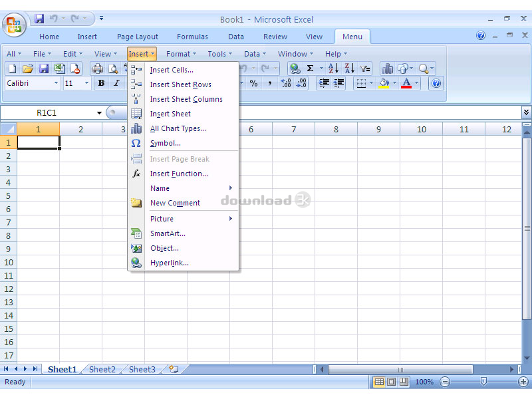Click the AutoSum sigma icon
The image size is (532, 399).
[x=310, y=68]
